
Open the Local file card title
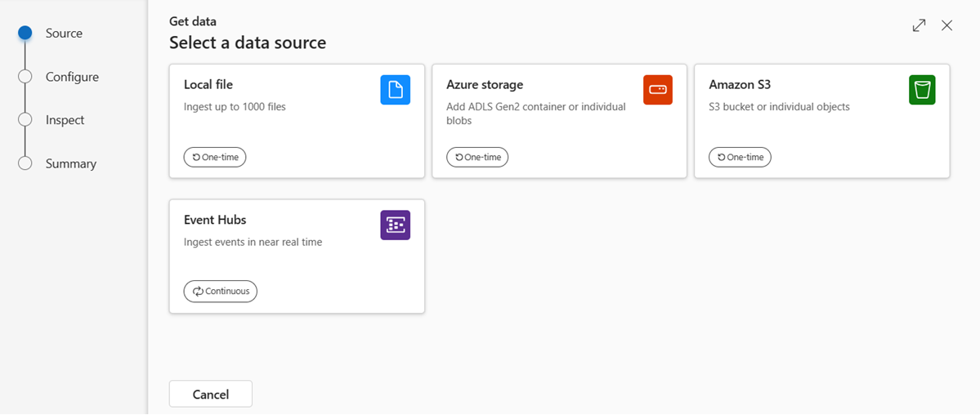(x=208, y=84)
